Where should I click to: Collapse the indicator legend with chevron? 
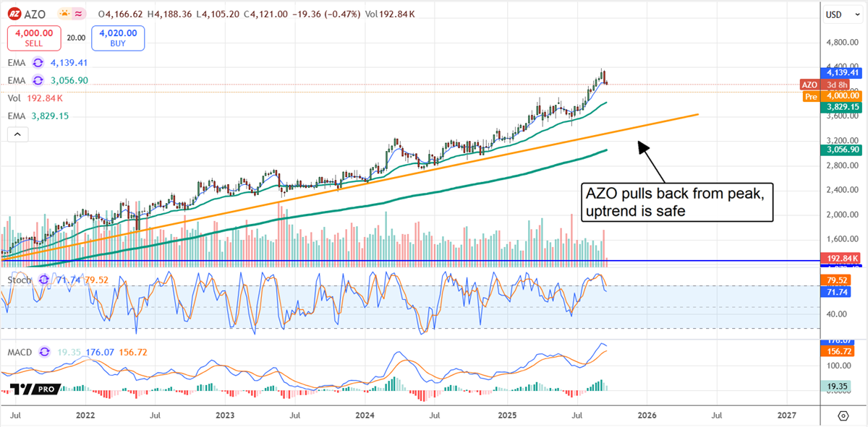[x=17, y=134]
